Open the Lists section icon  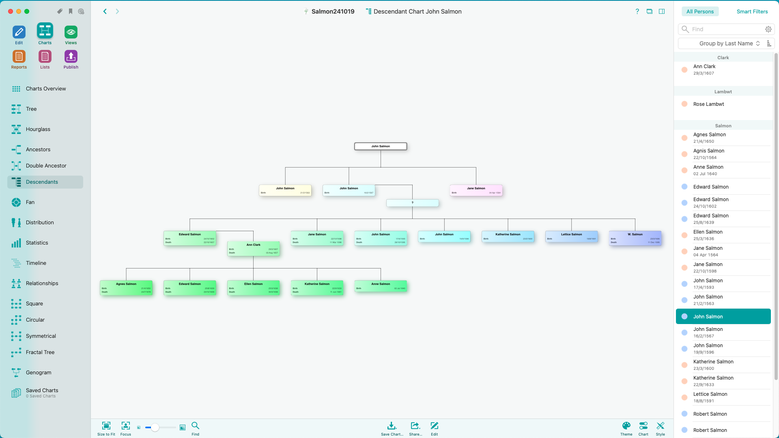point(45,57)
